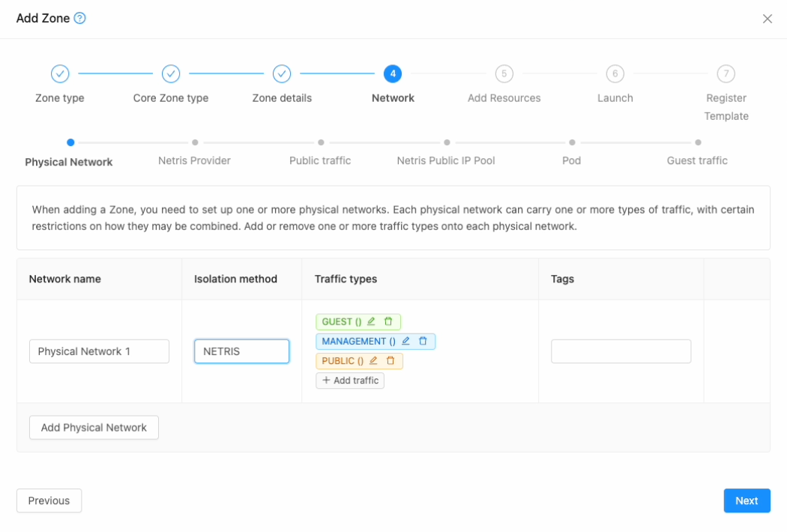The image size is (787, 532).
Task: Click the help icon beside Add Zone
Action: tap(79, 19)
